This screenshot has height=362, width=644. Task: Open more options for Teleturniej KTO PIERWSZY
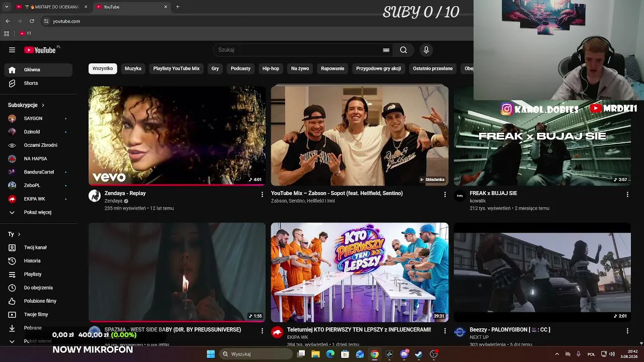click(x=445, y=331)
